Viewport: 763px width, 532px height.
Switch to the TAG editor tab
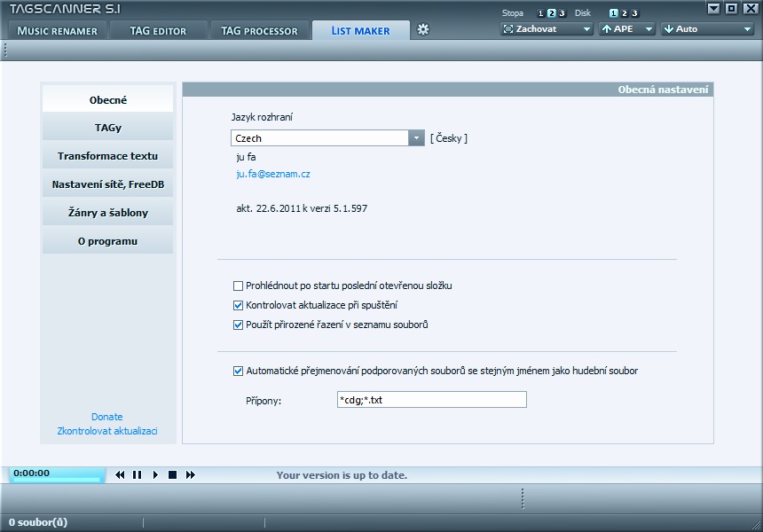[x=158, y=31]
